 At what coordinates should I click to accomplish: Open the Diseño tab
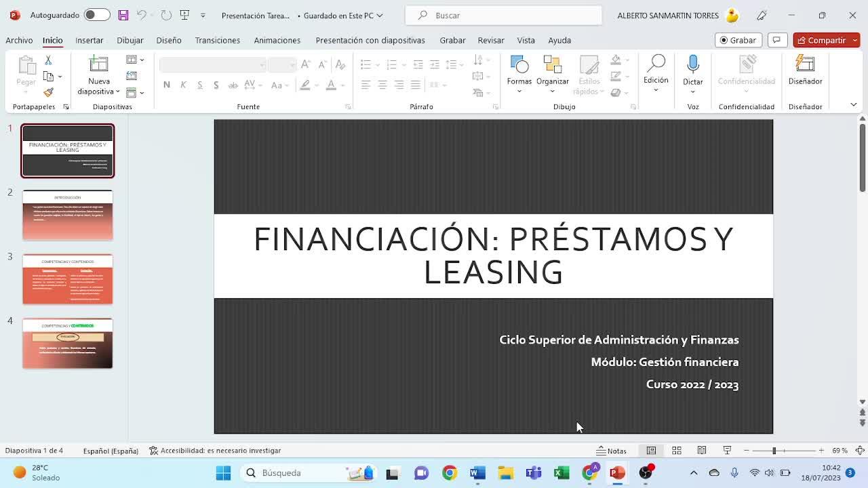click(x=169, y=40)
